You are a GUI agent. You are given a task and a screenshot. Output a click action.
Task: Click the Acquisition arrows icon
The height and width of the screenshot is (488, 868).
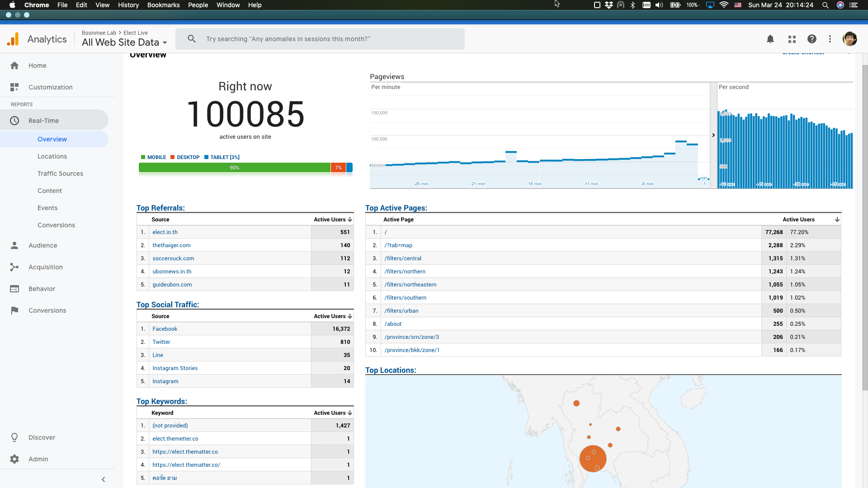pyautogui.click(x=14, y=267)
